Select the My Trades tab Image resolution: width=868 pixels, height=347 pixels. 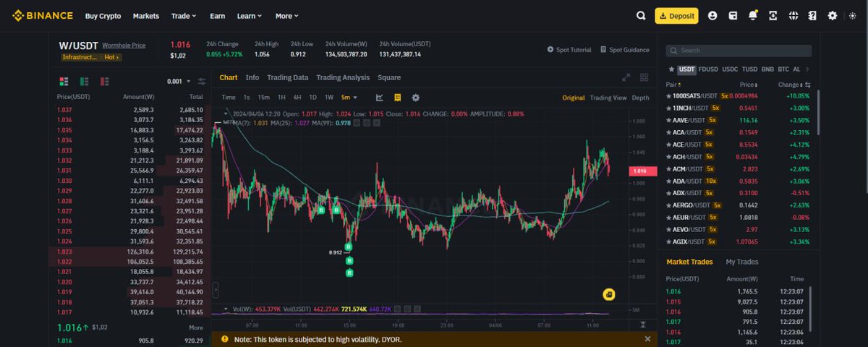click(742, 262)
